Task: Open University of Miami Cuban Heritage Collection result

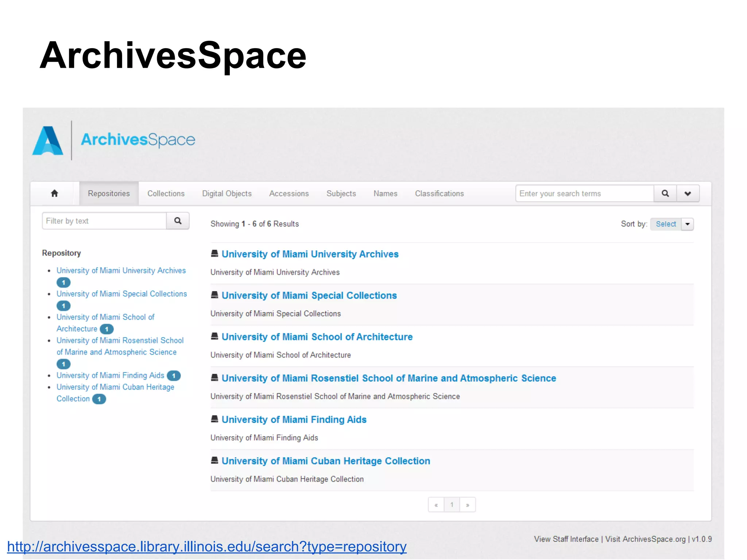Action: pyautogui.click(x=326, y=461)
